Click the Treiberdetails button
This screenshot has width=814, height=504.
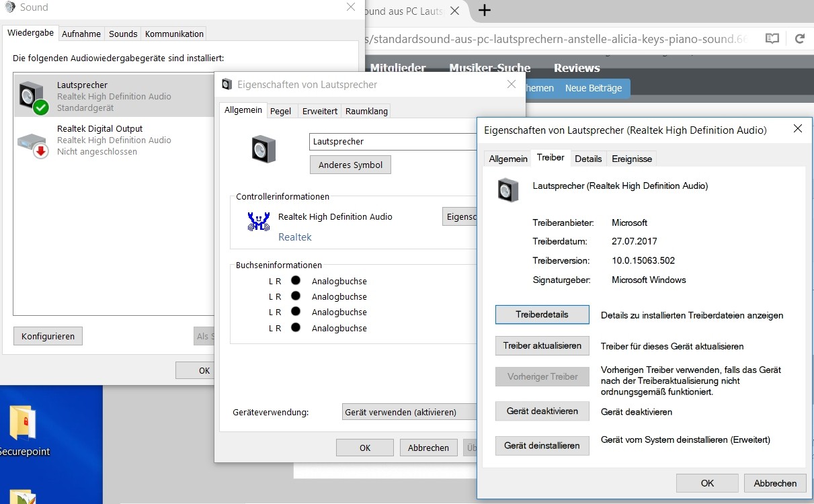542,314
